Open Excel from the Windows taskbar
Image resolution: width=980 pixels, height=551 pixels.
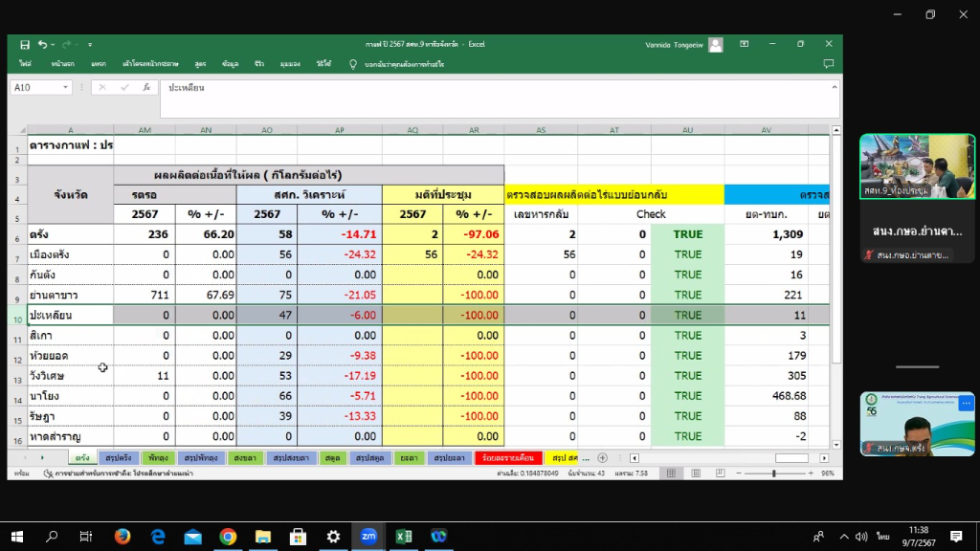point(404,537)
